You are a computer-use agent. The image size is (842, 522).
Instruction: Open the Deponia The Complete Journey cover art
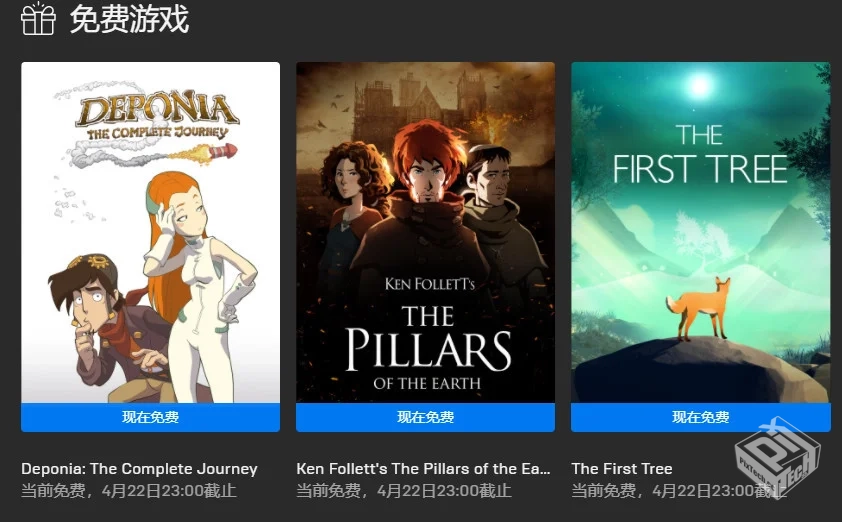[150, 232]
